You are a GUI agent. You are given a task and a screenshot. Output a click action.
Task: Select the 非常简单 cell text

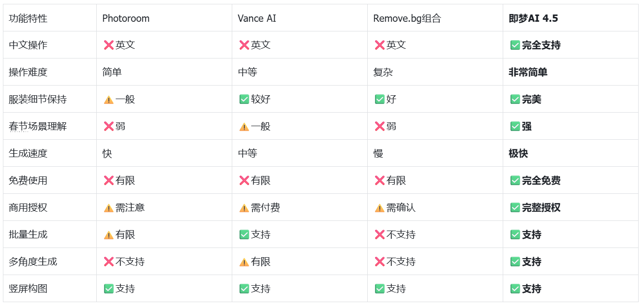tap(528, 73)
